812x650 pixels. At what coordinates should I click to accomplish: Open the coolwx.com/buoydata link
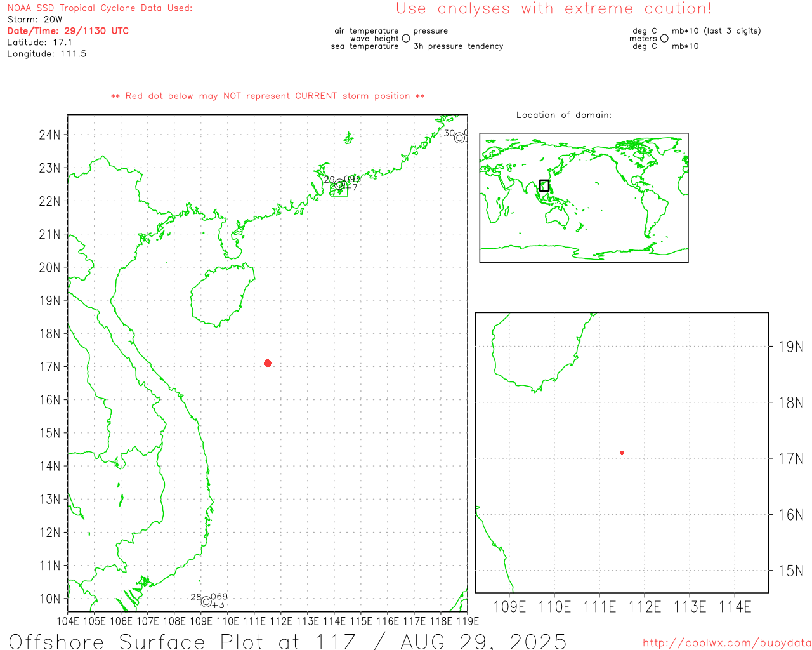pos(727,643)
